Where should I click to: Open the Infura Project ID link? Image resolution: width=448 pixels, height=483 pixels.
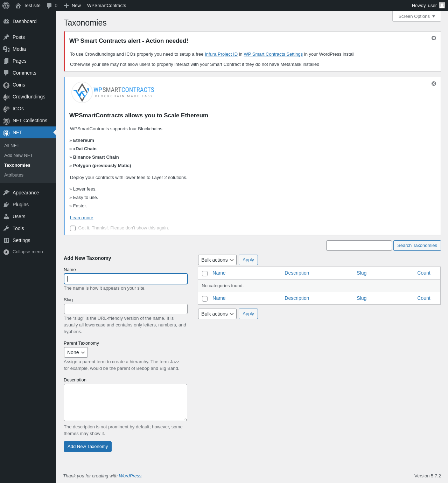(x=221, y=54)
